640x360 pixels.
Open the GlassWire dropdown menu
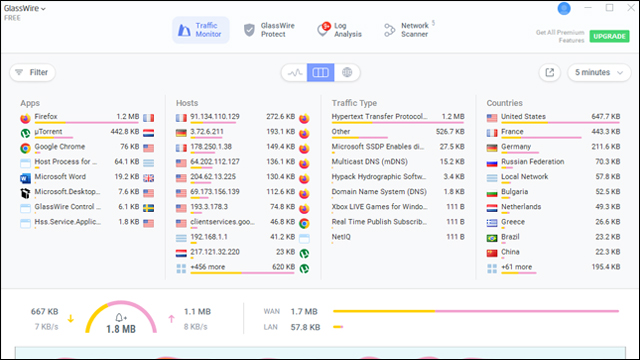point(24,8)
